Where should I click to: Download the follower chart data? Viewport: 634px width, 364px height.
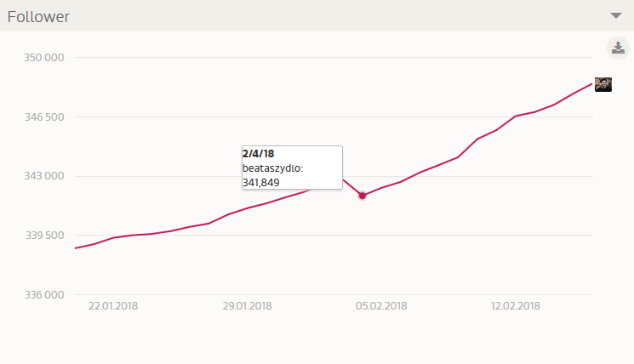[618, 48]
